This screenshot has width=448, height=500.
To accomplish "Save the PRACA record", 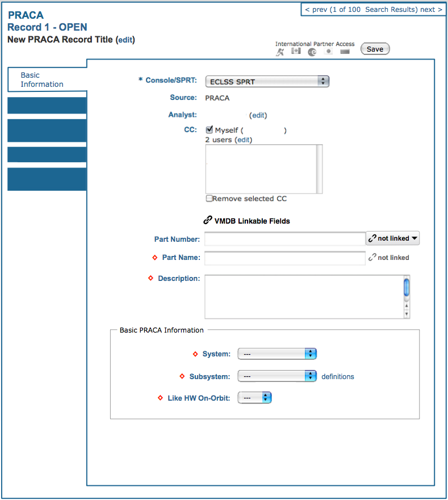I will click(375, 49).
